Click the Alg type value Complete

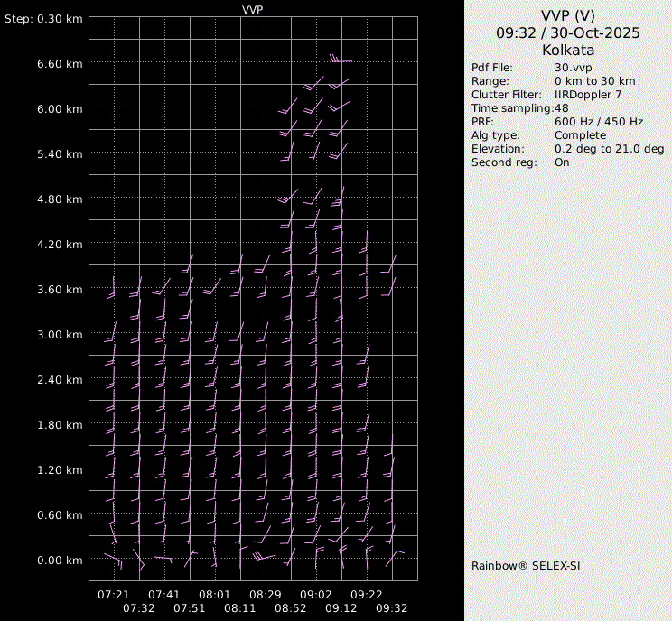pyautogui.click(x=580, y=135)
